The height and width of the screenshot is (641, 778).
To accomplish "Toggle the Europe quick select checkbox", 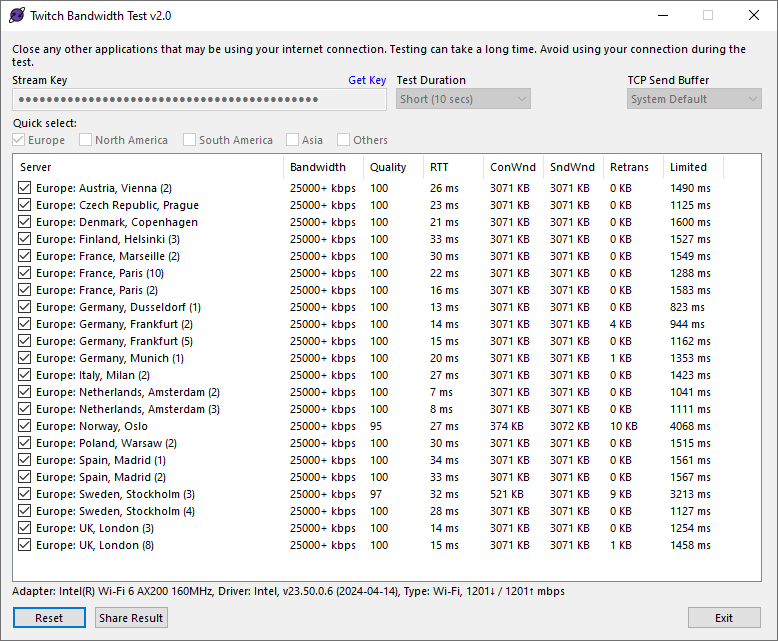I will pyautogui.click(x=19, y=140).
